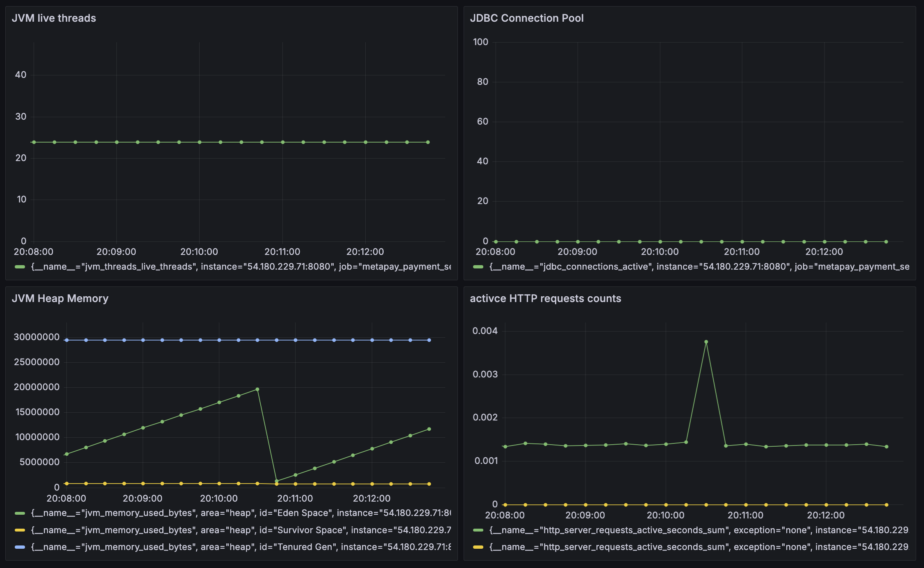924x568 pixels.
Task: Click the Eden Space peak point near 20000000
Action: pos(257,389)
